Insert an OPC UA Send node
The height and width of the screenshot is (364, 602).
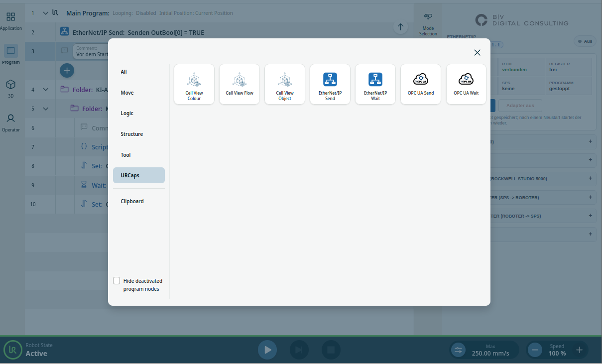coord(421,84)
